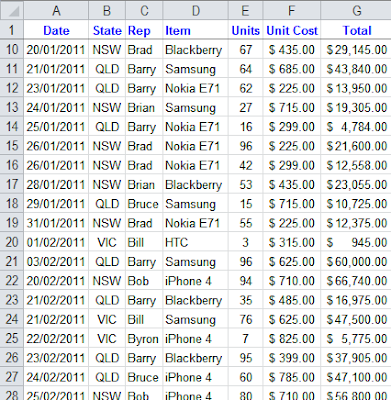Select cell with total $13,950.00

356,88
